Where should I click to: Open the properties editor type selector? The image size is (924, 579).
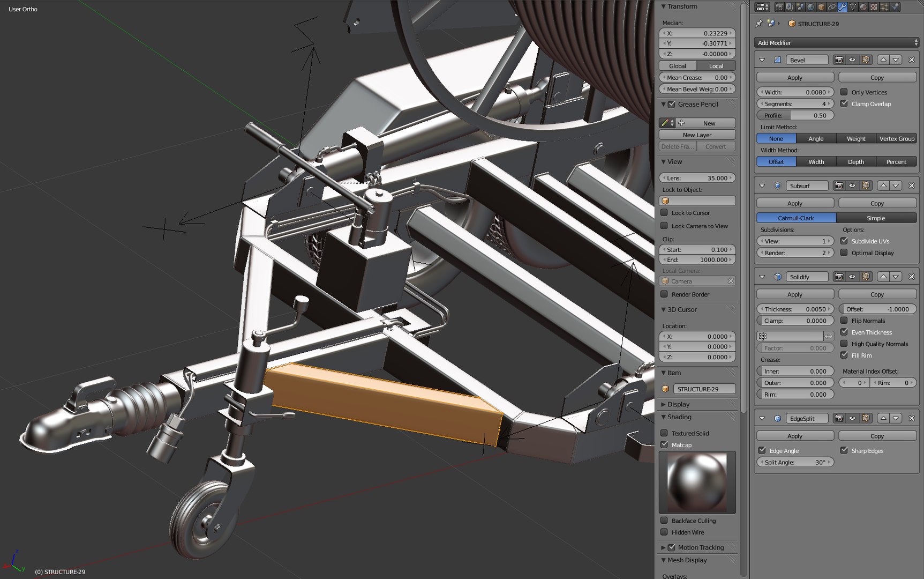tap(762, 7)
